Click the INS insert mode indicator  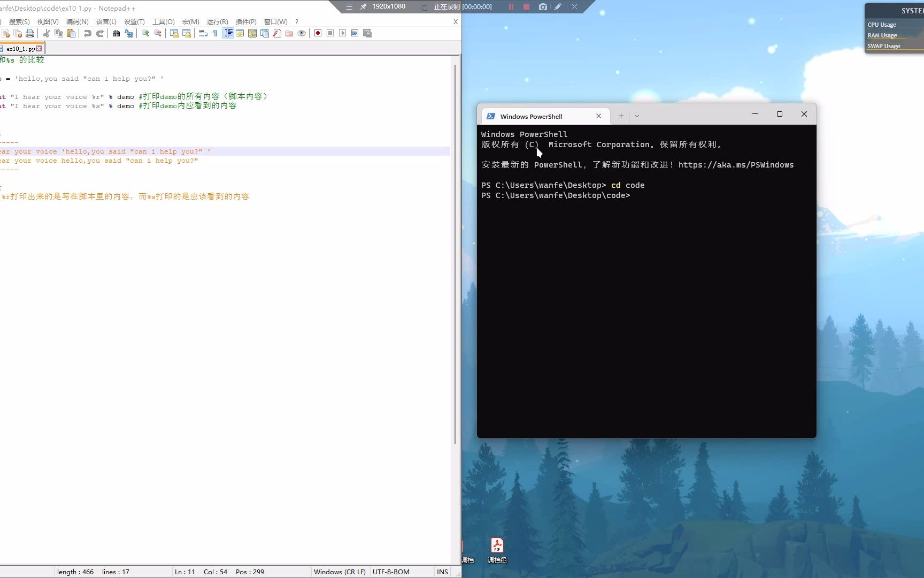click(442, 572)
